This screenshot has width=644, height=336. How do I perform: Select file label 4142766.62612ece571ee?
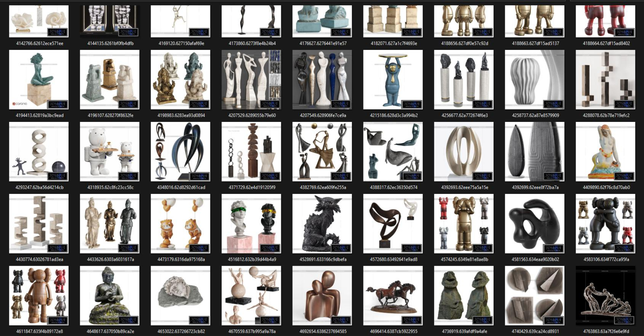click(39, 43)
